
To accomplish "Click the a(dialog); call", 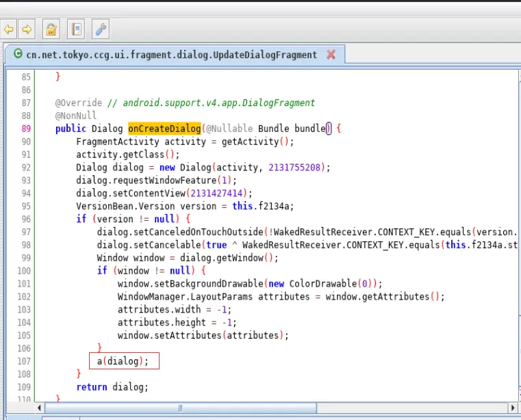I will 123,361.
